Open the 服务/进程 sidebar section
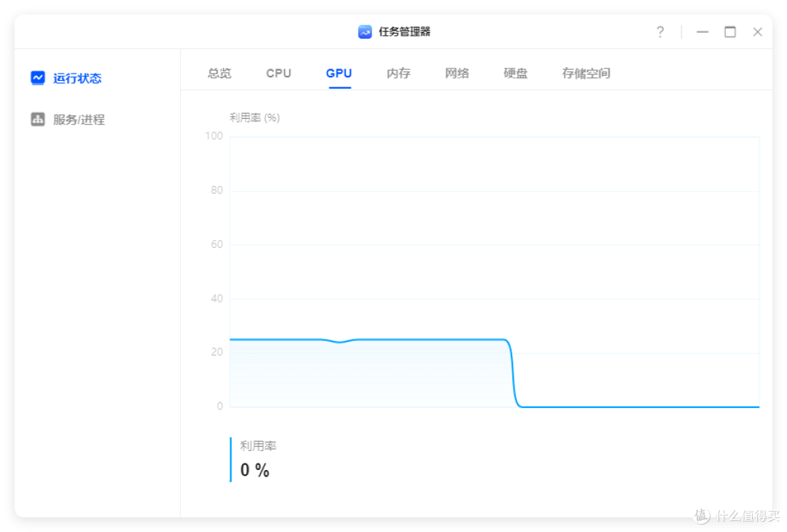The image size is (787, 532). pyautogui.click(x=68, y=120)
